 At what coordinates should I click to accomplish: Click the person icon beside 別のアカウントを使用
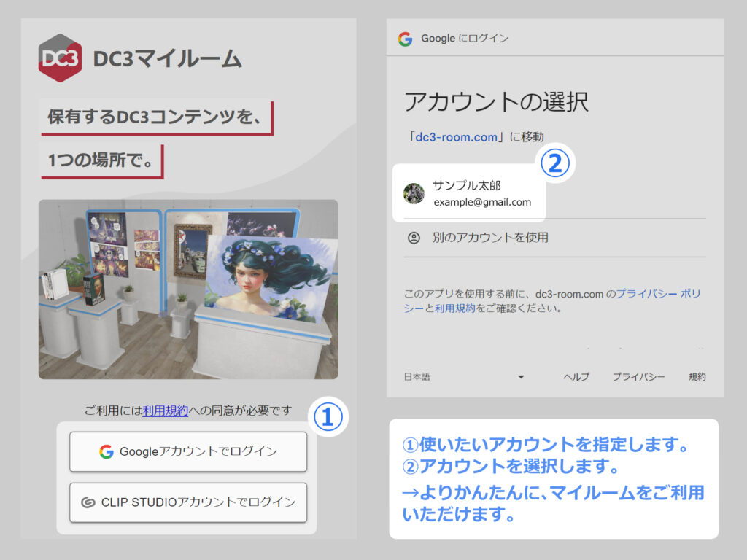coord(414,238)
